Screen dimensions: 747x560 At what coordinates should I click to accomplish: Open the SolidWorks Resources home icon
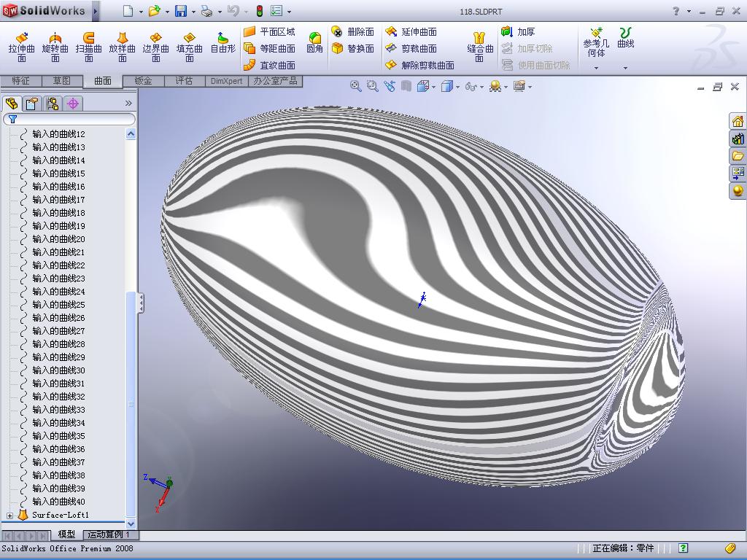[738, 122]
